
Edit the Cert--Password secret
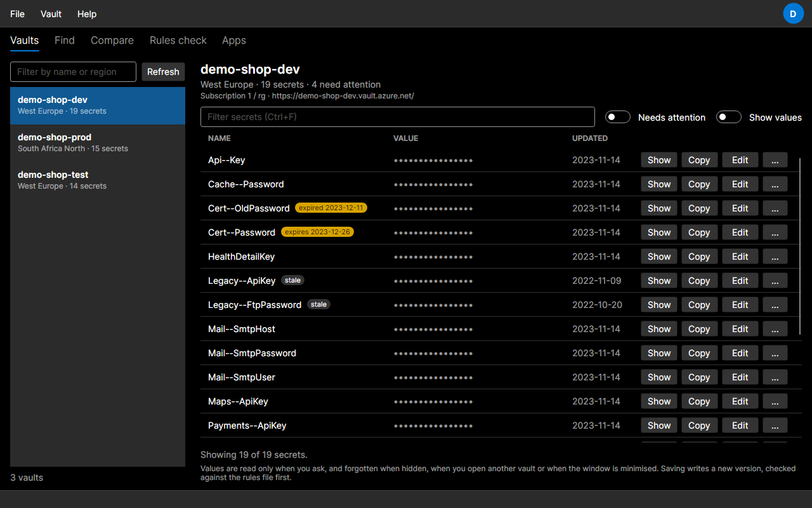[x=740, y=232]
